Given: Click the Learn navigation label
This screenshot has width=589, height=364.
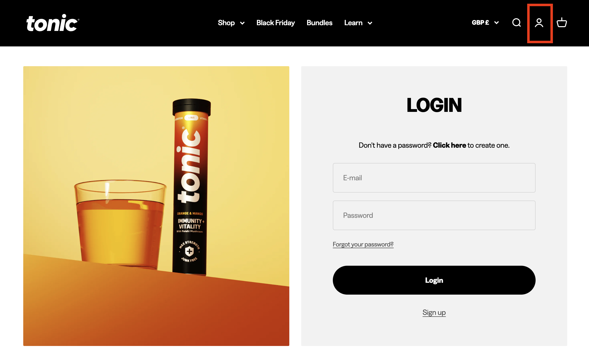Looking at the screenshot, I should coord(353,23).
